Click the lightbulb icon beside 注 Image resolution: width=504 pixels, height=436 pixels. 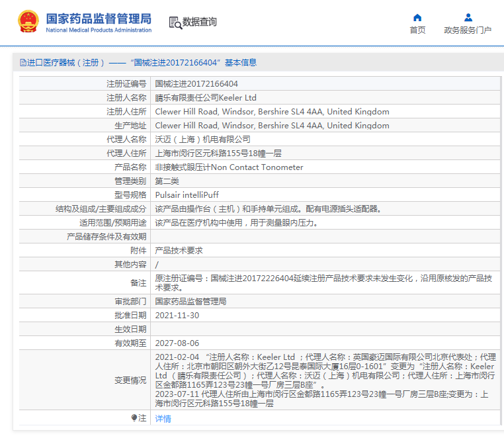coord(134,418)
